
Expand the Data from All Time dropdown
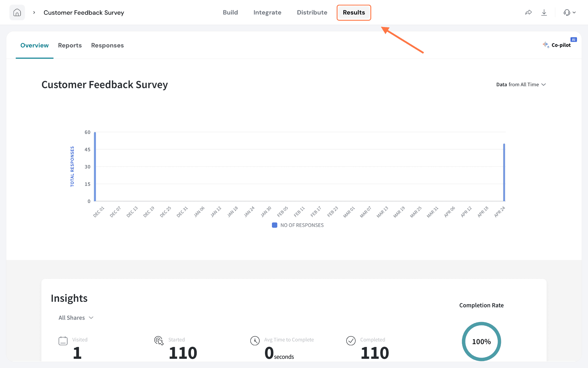click(x=521, y=85)
